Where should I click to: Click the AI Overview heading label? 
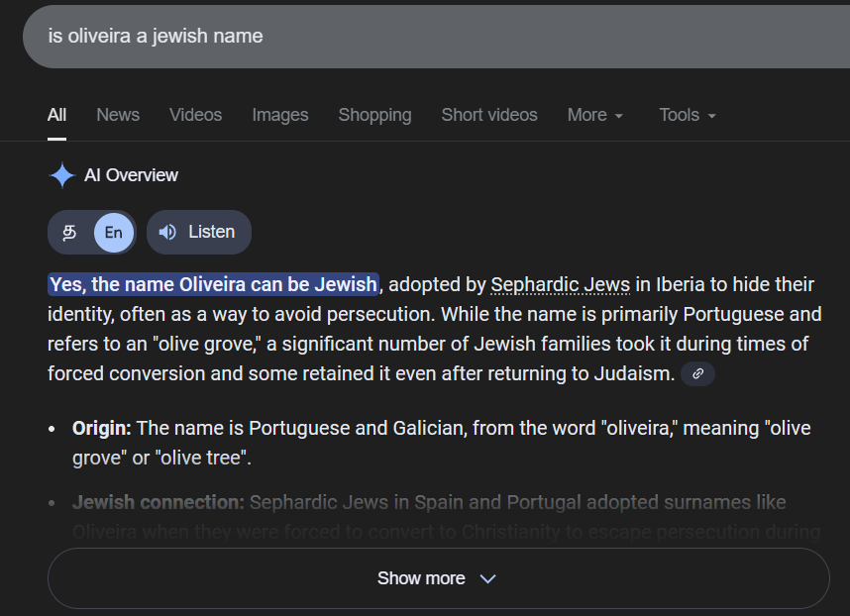pyautogui.click(x=131, y=175)
